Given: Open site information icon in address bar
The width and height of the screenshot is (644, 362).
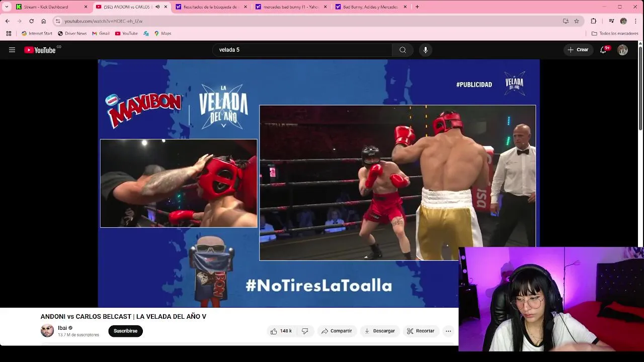Looking at the screenshot, I should point(58,21).
